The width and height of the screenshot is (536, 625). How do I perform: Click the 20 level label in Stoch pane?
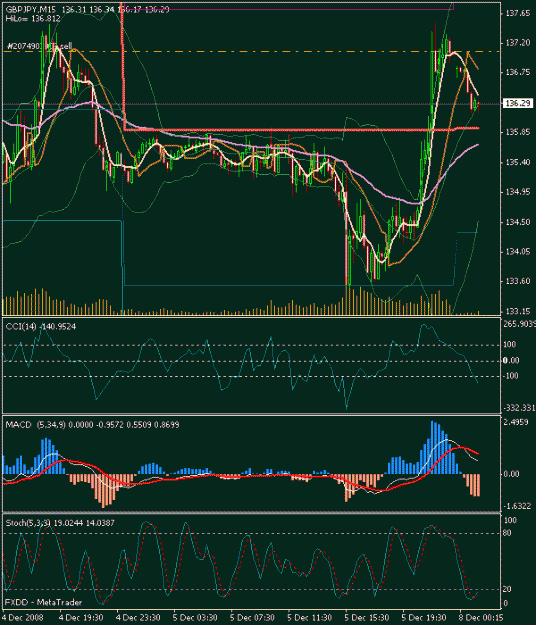507,589
